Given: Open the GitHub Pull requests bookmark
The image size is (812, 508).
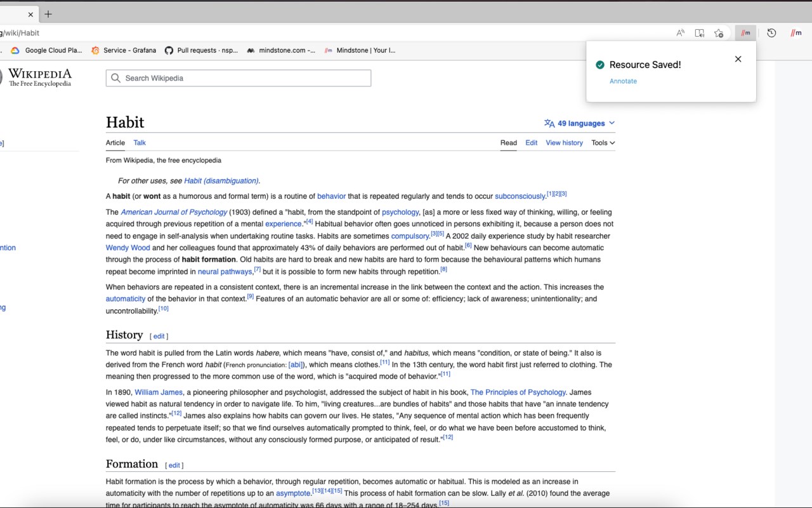Looking at the screenshot, I should pyautogui.click(x=201, y=50).
